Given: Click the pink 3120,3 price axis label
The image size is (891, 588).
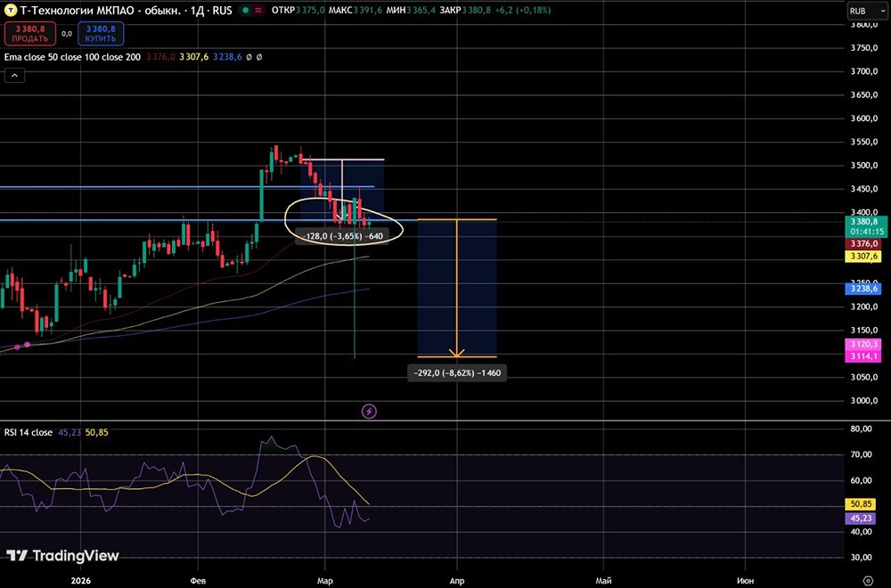Looking at the screenshot, I should tap(863, 344).
